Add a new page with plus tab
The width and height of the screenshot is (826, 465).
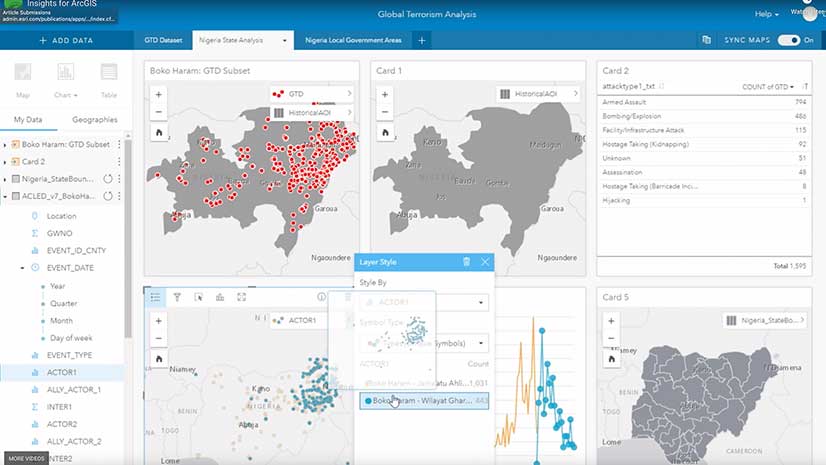click(x=421, y=40)
